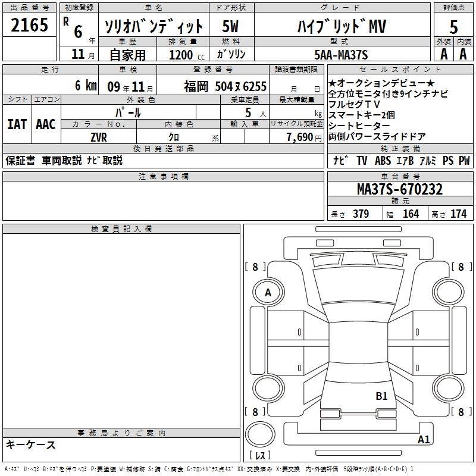The width and height of the screenshot is (476, 476).
Task: Click the ★オークションデビュー★ sales point
Action: point(381,83)
